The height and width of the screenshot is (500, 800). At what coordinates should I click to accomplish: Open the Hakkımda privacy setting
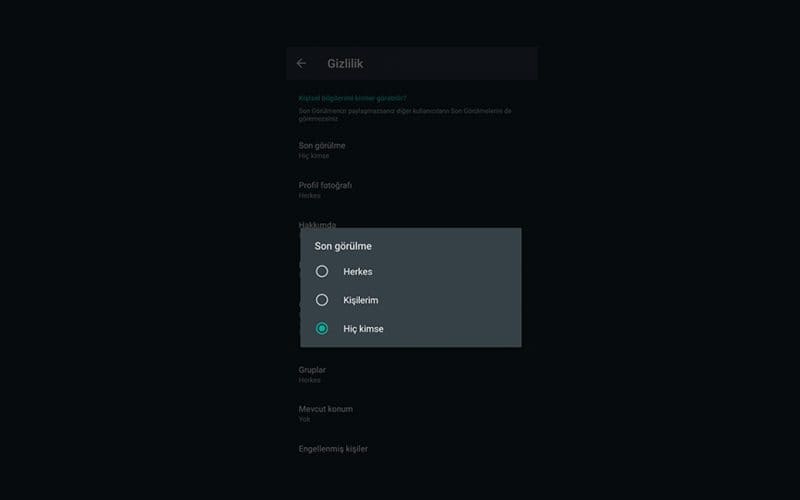(x=317, y=223)
